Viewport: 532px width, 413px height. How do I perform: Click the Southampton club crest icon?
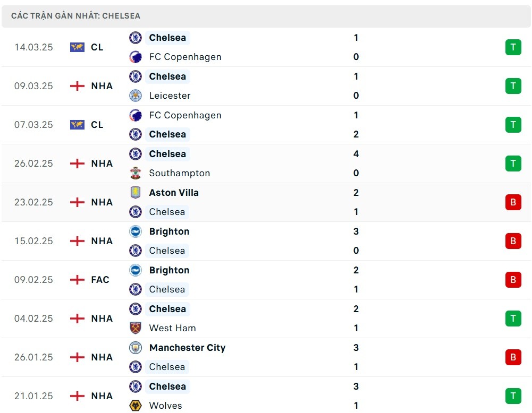tap(136, 173)
